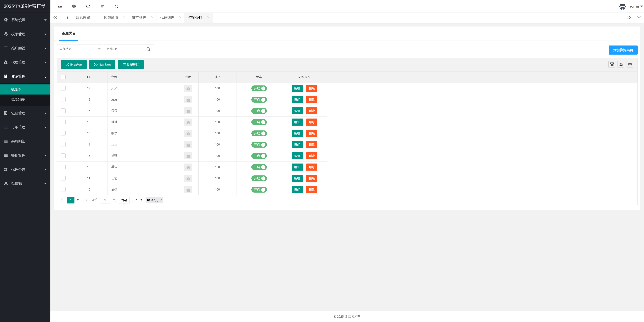Click the globe website icon in header
Screen dimensions: 644x322
[x=74, y=6]
